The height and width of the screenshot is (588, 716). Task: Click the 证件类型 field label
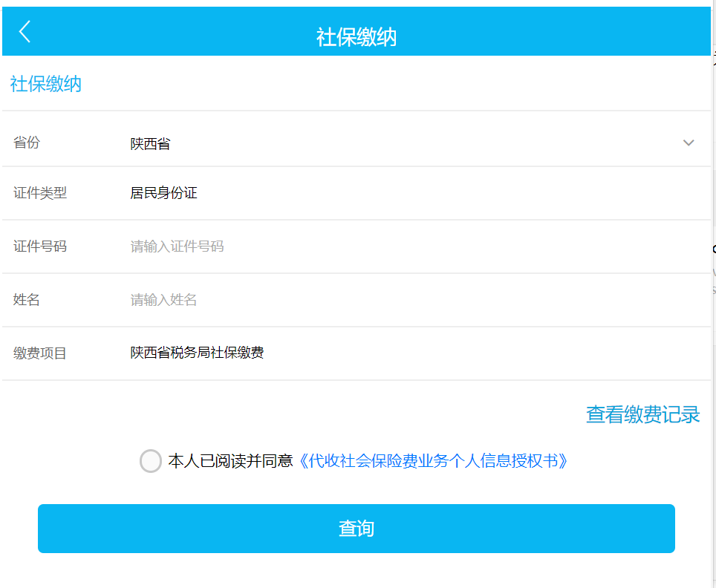[x=40, y=193]
